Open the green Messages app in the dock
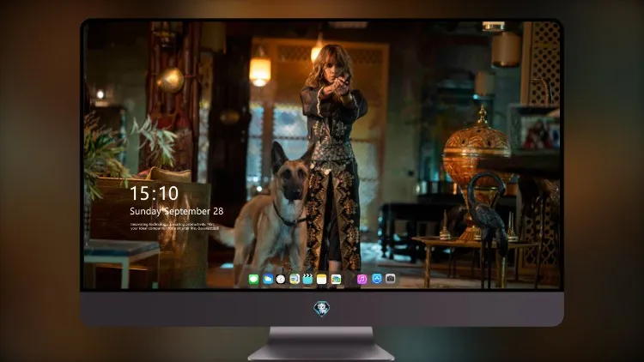The image size is (644, 362). (254, 280)
